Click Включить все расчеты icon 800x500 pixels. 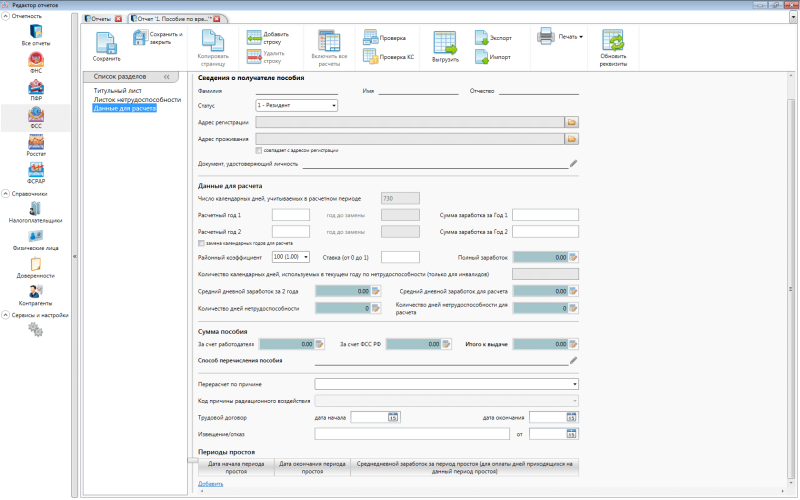(329, 40)
